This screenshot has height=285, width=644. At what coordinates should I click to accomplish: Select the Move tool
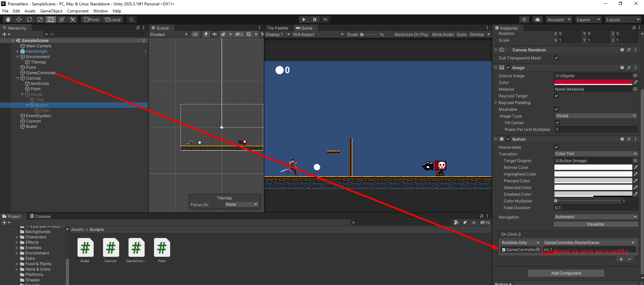19,19
